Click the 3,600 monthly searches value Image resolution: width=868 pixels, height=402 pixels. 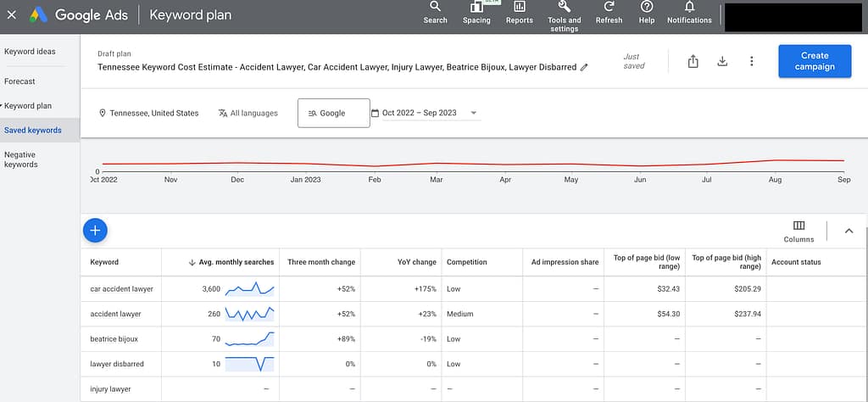(x=211, y=289)
